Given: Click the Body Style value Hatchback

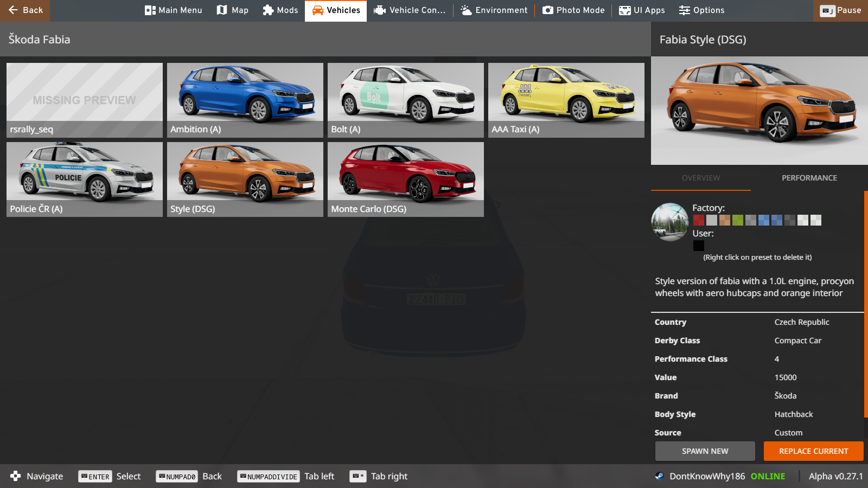Looking at the screenshot, I should tap(794, 414).
